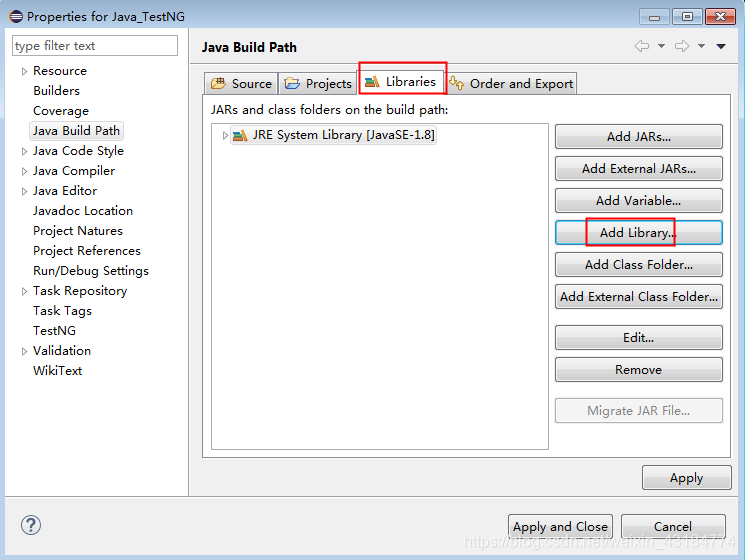Open the Order and Export tab

click(x=511, y=84)
